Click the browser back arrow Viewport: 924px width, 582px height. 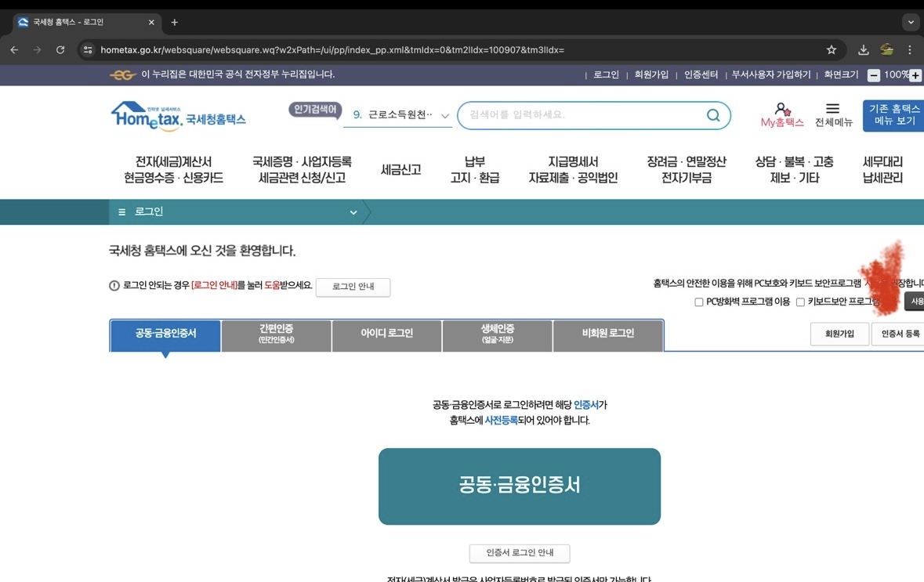pos(14,50)
